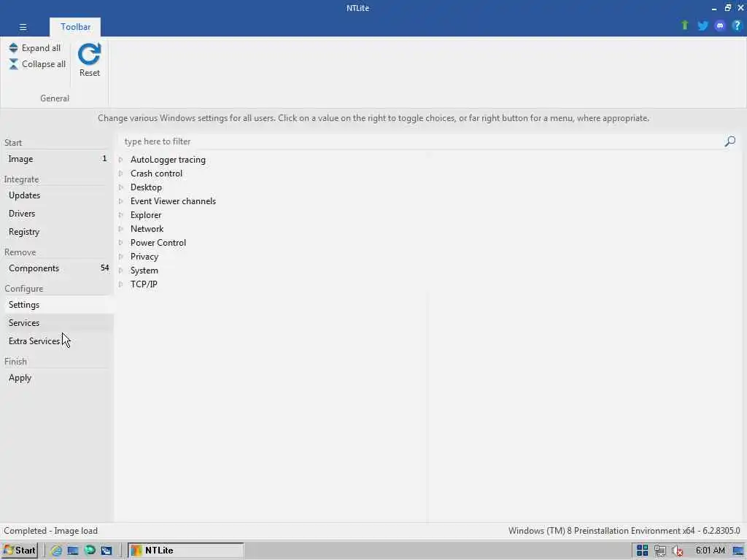
Task: Click the Completed - Image load status text
Action: [x=50, y=531]
